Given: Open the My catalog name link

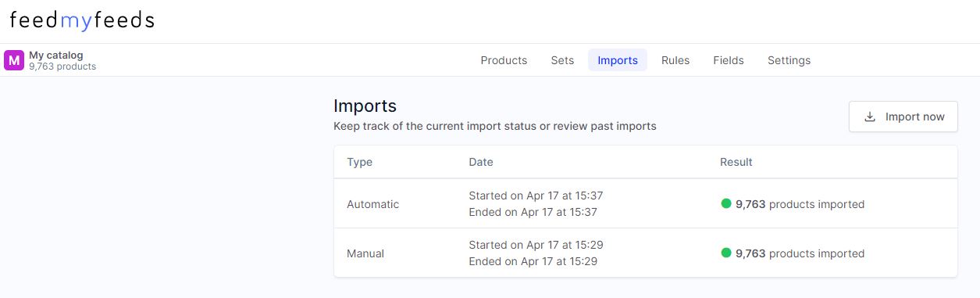Looking at the screenshot, I should [x=56, y=55].
